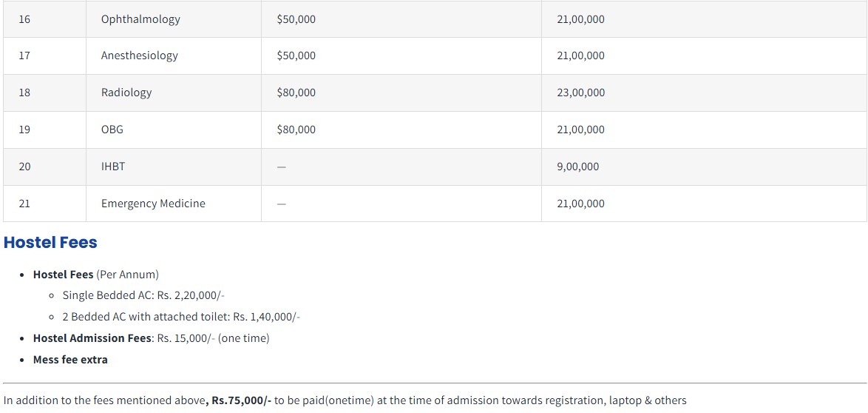Click the OBG course cell
The width and height of the screenshot is (868, 413).
click(x=112, y=130)
